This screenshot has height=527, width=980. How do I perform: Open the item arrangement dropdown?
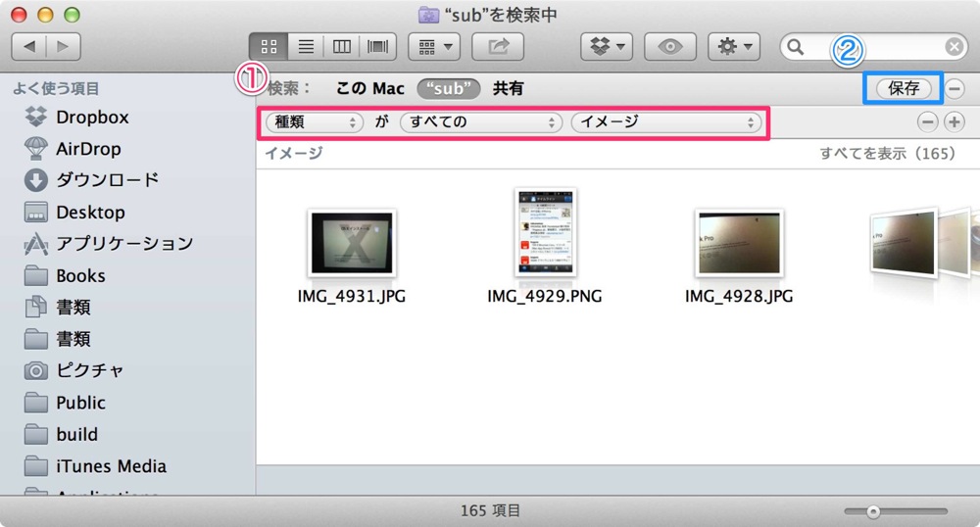434,46
